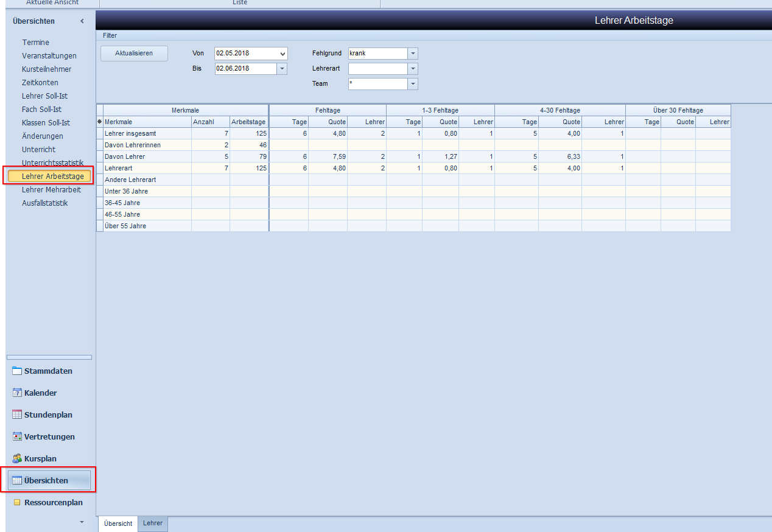Open Zeitkonten overview
772x532 pixels.
[x=40, y=83]
